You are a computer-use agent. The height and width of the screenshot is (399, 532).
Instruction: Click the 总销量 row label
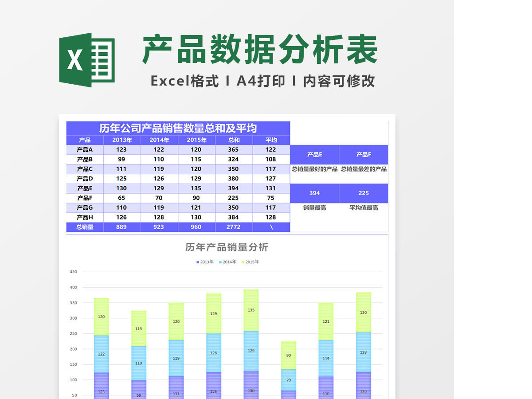pyautogui.click(x=85, y=227)
